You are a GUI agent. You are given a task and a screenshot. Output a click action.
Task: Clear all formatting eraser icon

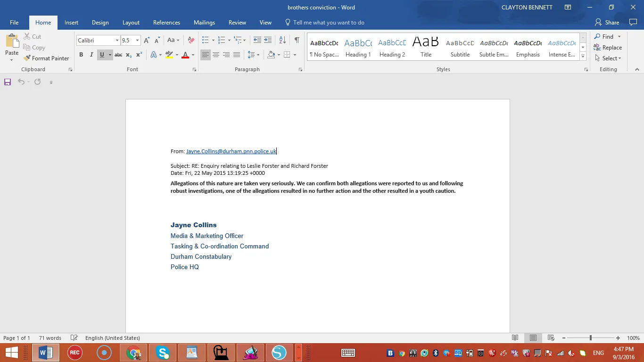point(191,40)
